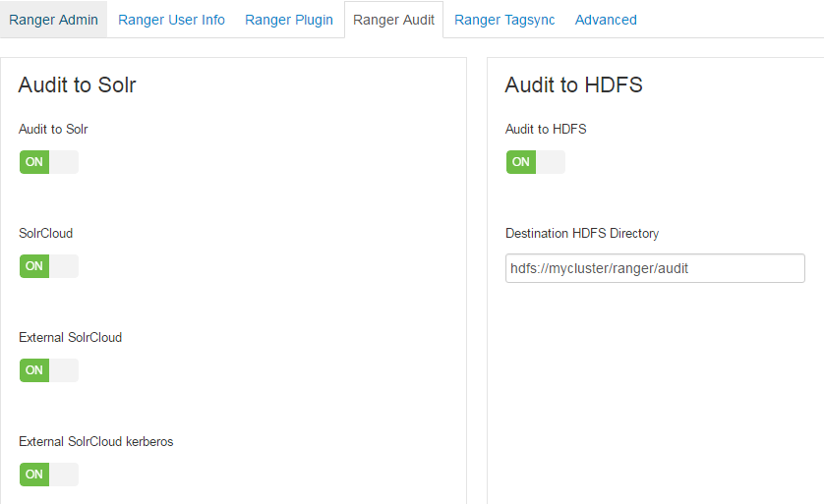Click the Audit to HDFS section heading
This screenshot has width=824, height=504.
(573, 85)
